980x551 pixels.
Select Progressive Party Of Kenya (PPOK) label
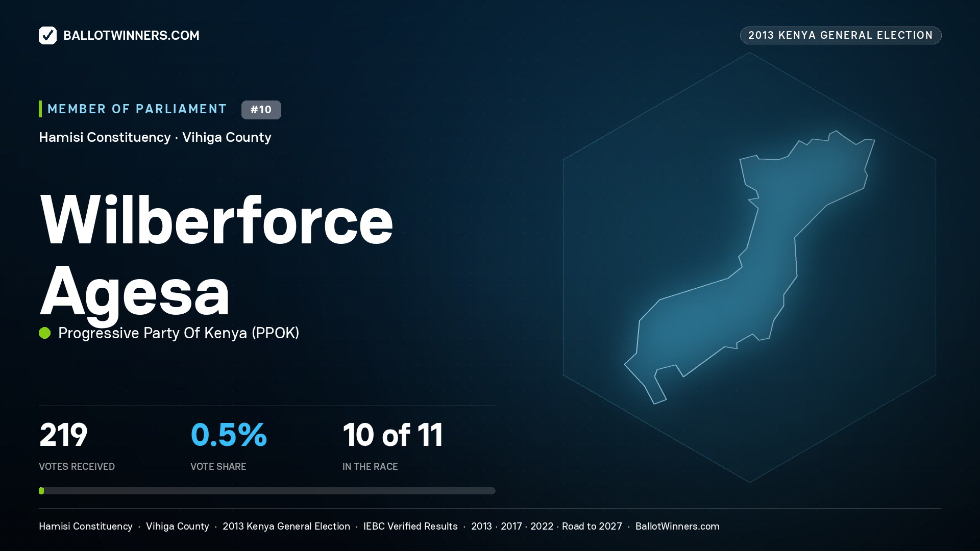point(179,333)
